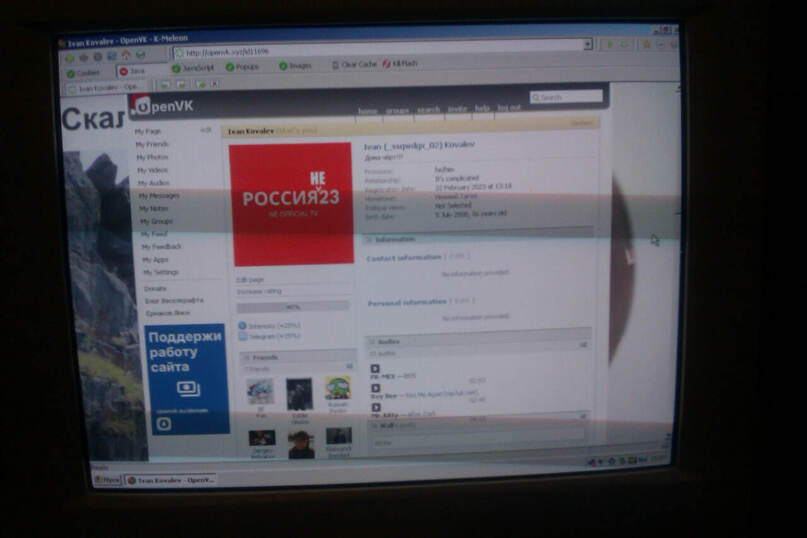The width and height of the screenshot is (807, 538).
Task: Click the OpenVK logo
Action: [163, 106]
